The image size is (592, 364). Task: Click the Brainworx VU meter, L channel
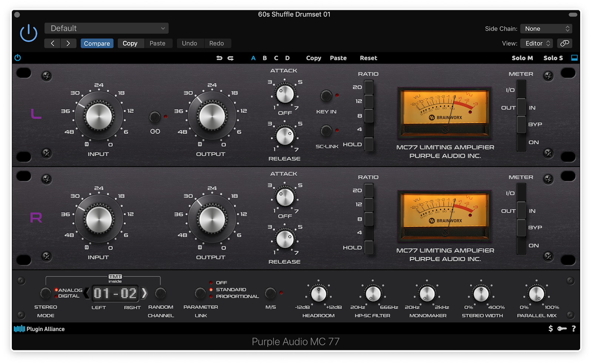(445, 112)
